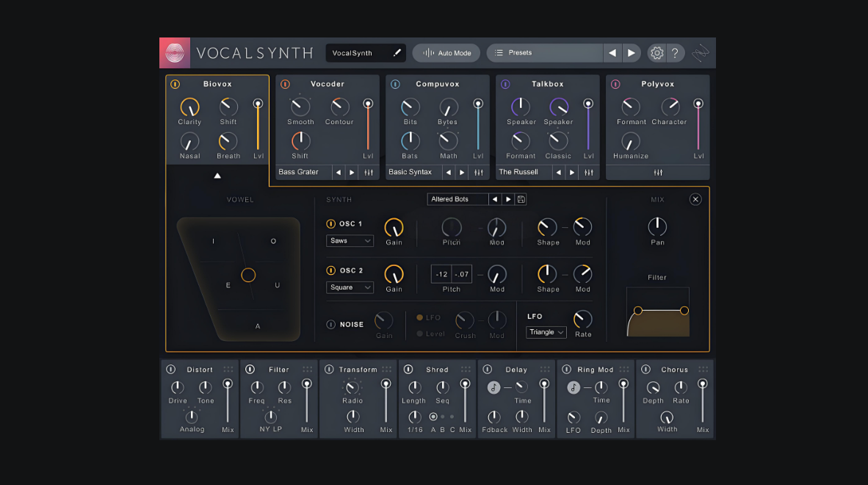Toggle Biovox module power
The height and width of the screenshot is (485, 868).
[175, 85]
